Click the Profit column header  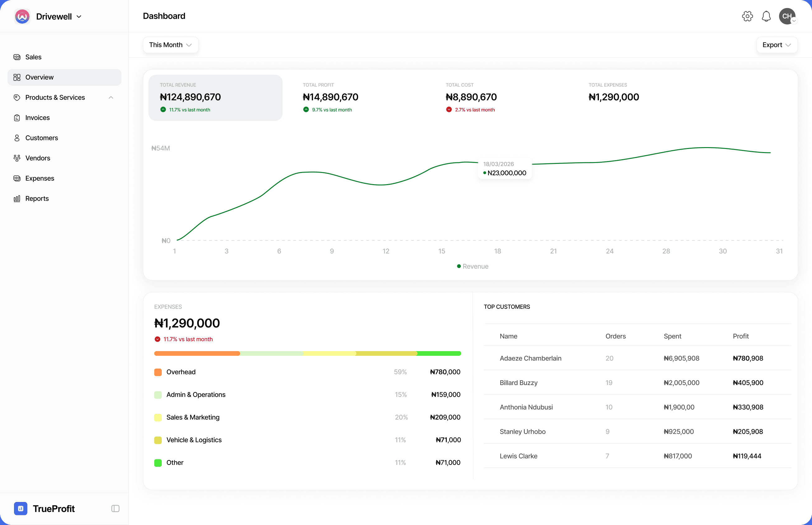pyautogui.click(x=741, y=336)
